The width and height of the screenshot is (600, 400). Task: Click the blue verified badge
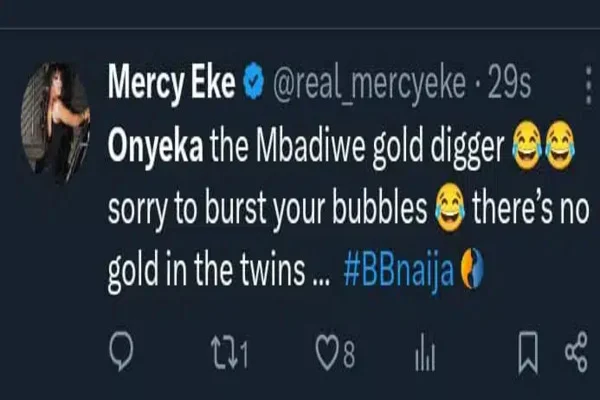pos(254,82)
